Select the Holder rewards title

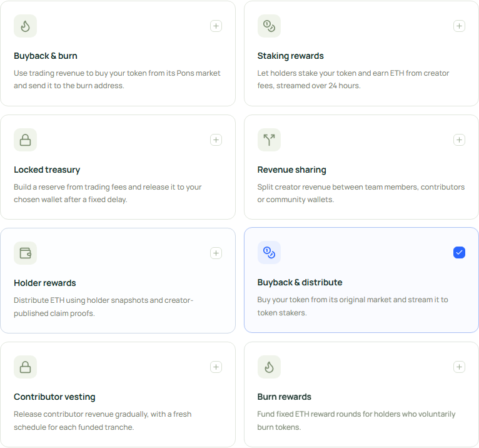point(44,283)
